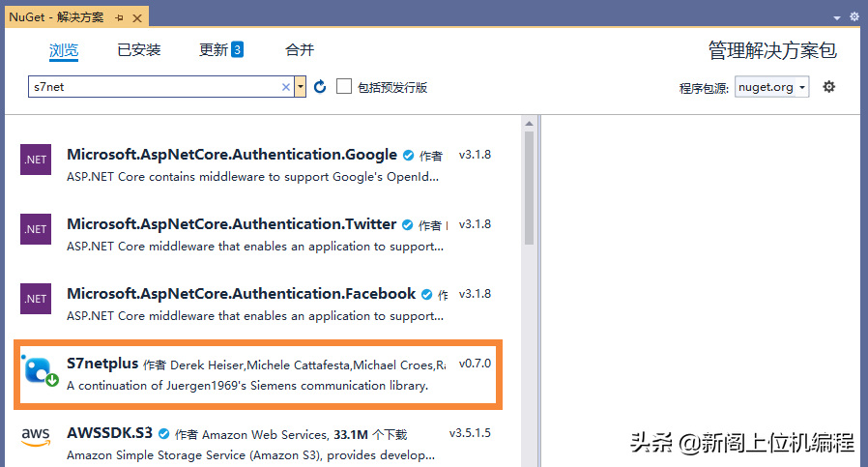This screenshot has height=467, width=868.
Task: Click the .NET icon for Authentication.Facebook
Action: point(36,299)
